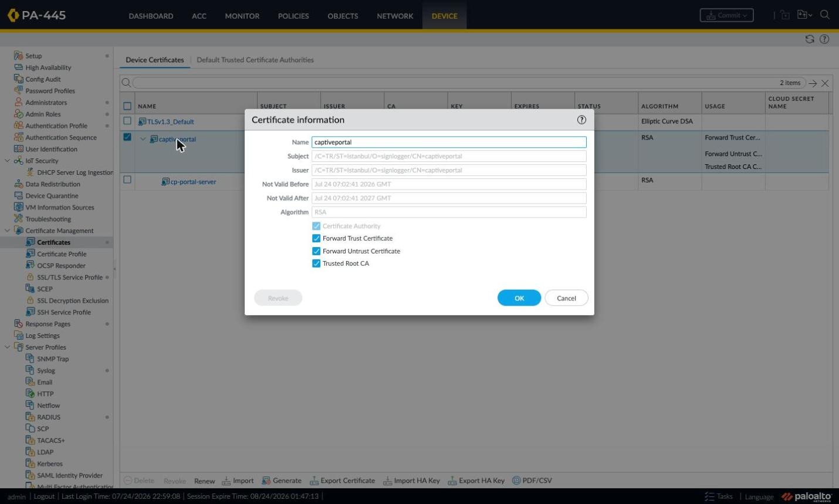The image size is (839, 504).
Task: Click Cancel in the certificate dialog
Action: [x=566, y=298]
